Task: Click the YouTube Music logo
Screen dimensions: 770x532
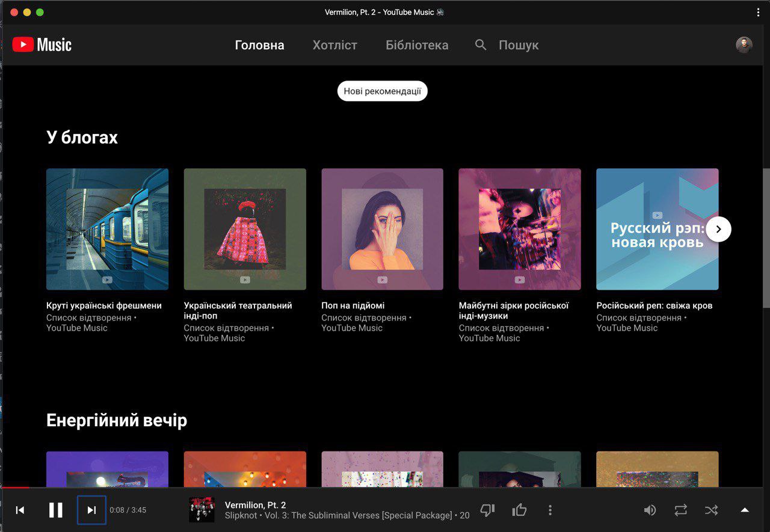Action: pos(42,45)
